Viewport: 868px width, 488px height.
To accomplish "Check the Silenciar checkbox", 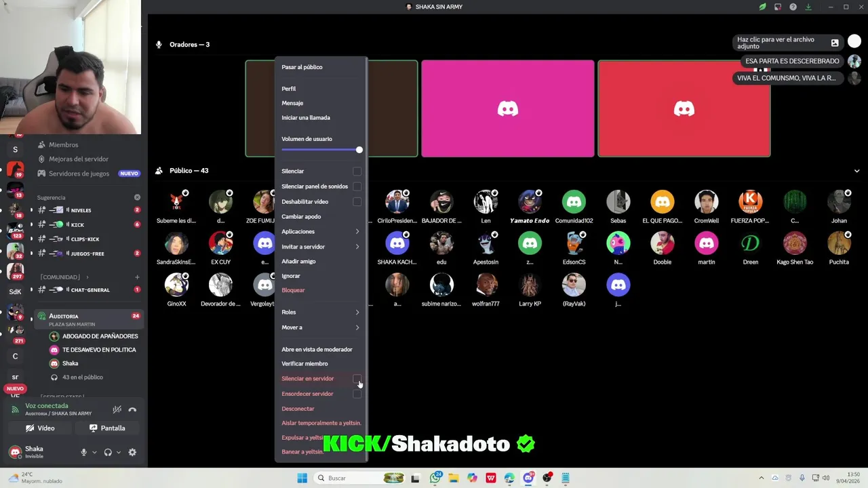I will pos(357,171).
